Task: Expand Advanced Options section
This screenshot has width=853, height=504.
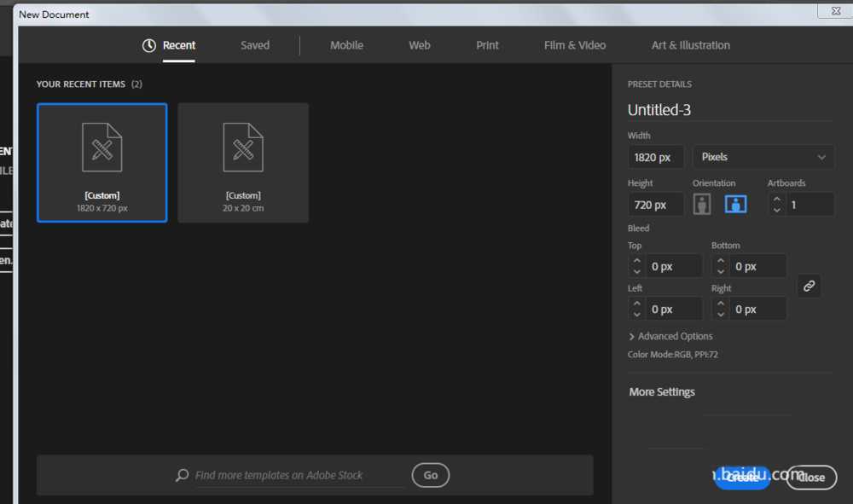Action: [x=670, y=337]
